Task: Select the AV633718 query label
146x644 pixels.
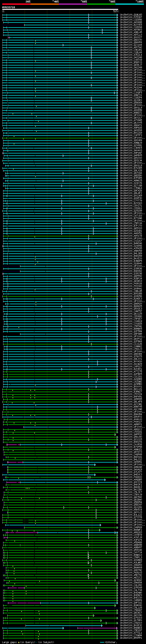Action: coord(8,8)
